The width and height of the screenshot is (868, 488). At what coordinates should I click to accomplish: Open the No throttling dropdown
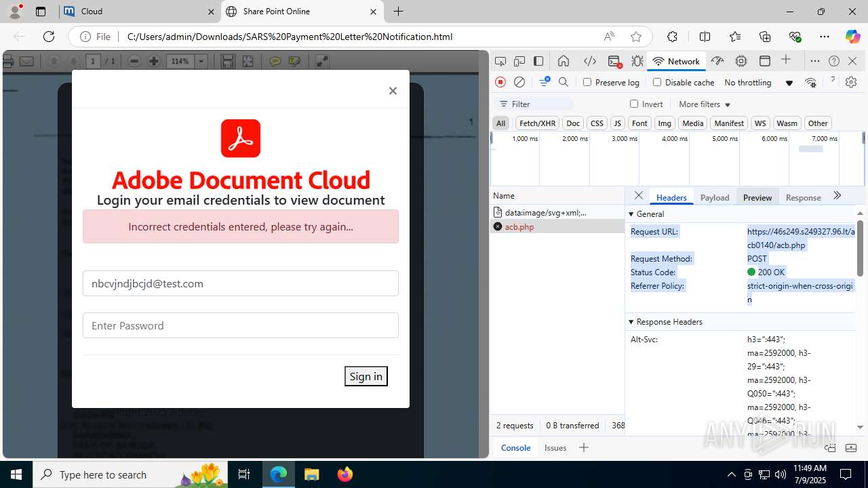(758, 82)
